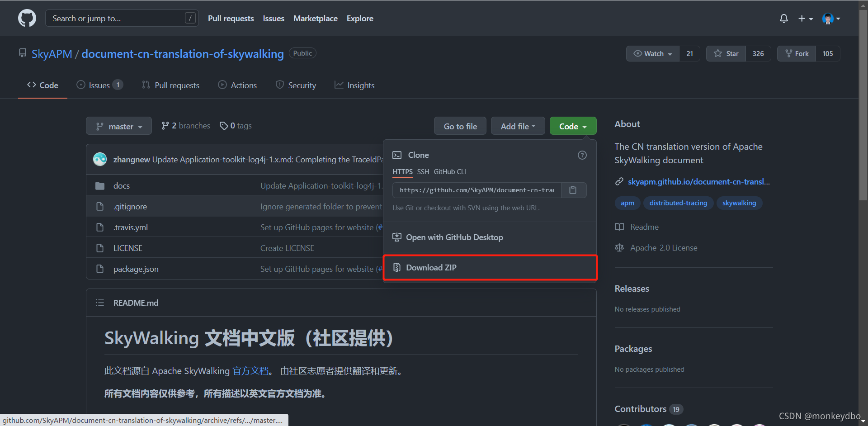Collapse the green Code dropdown
Viewport: 868px width, 426px height.
(573, 126)
